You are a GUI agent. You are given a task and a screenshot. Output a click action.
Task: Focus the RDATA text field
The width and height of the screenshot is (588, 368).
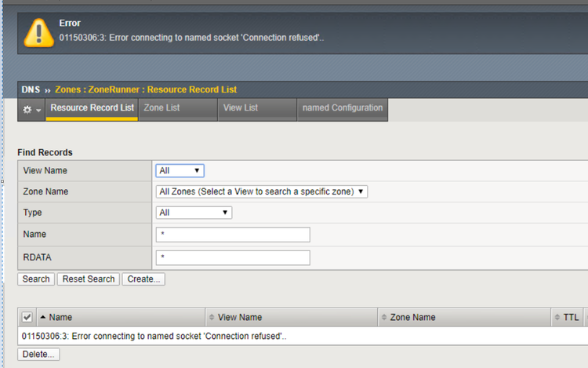click(233, 257)
